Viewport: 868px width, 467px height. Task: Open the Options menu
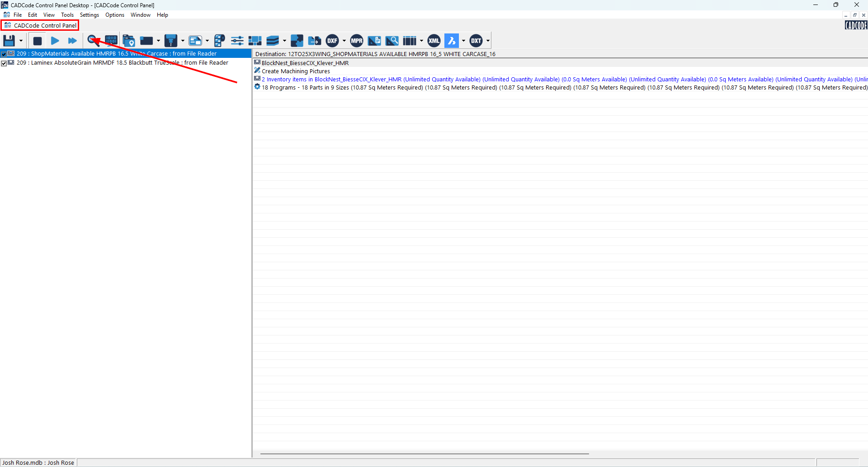tap(115, 15)
